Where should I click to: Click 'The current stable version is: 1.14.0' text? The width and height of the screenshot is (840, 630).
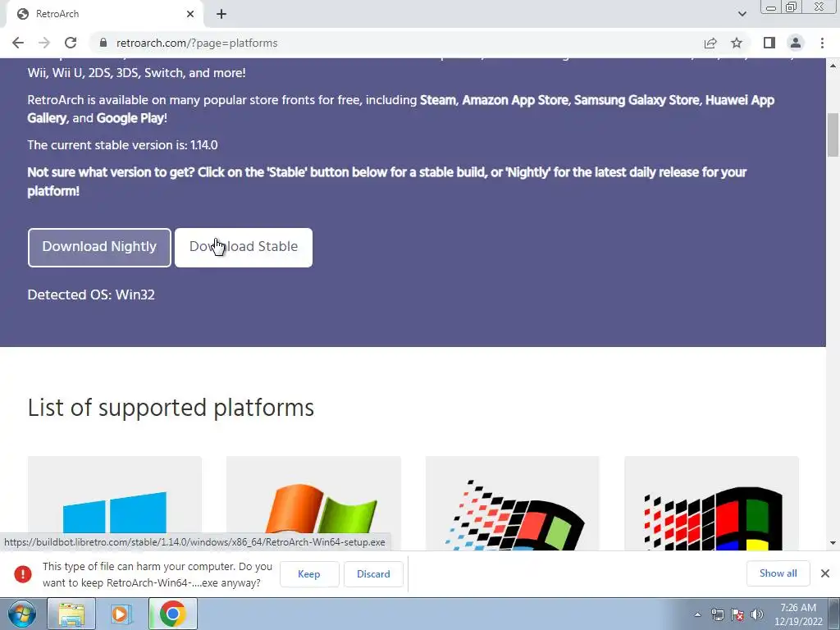123,145
